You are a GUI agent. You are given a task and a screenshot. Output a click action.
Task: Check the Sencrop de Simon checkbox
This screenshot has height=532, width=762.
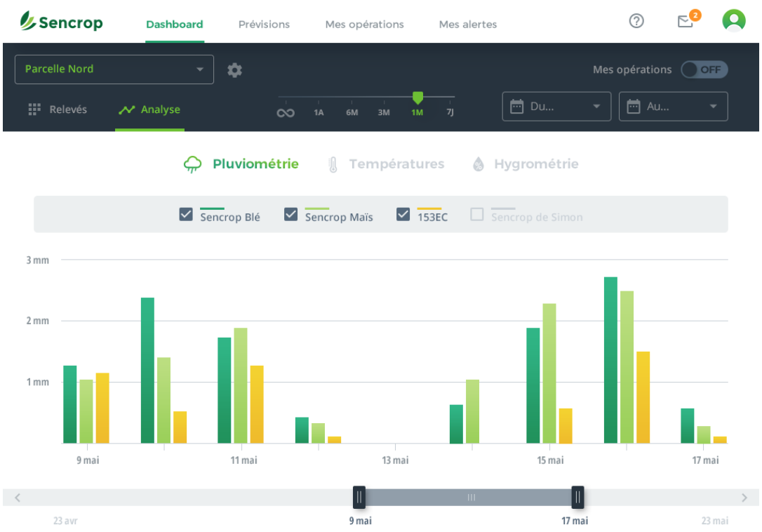[477, 215]
